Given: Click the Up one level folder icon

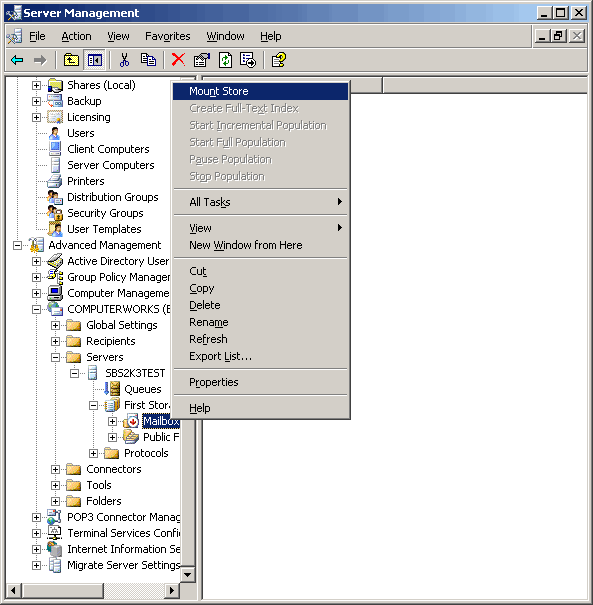Looking at the screenshot, I should tap(71, 60).
